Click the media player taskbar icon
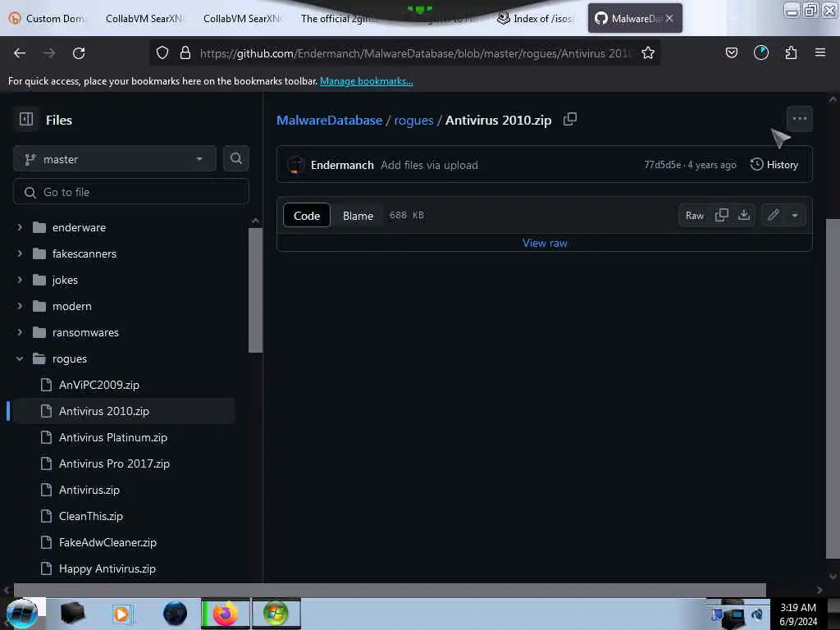 [x=121, y=614]
